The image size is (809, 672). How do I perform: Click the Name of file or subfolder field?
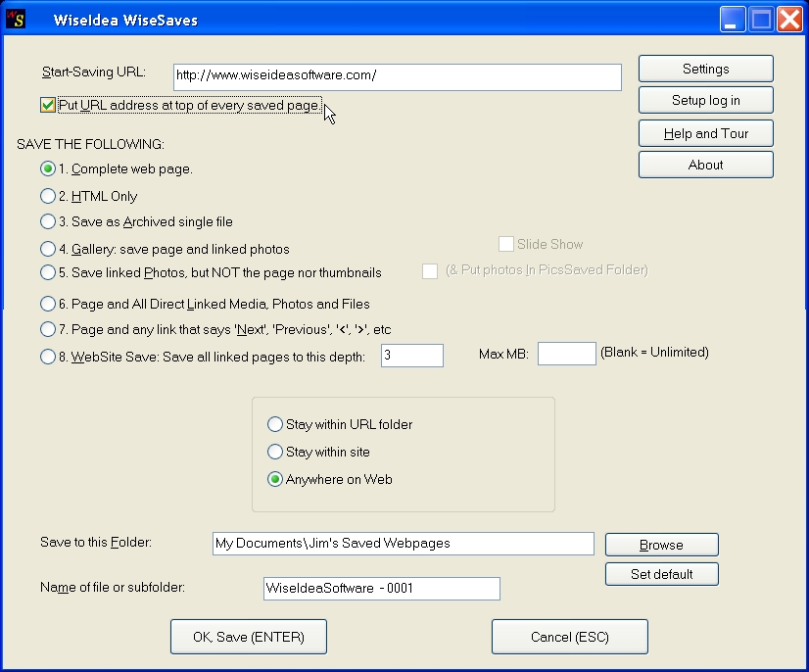pos(381,589)
